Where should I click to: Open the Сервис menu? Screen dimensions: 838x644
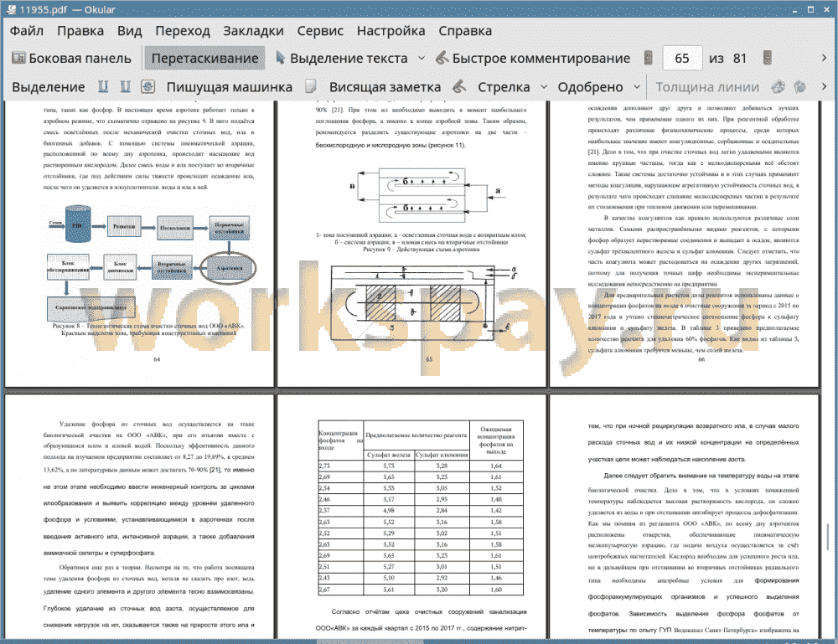tap(321, 31)
